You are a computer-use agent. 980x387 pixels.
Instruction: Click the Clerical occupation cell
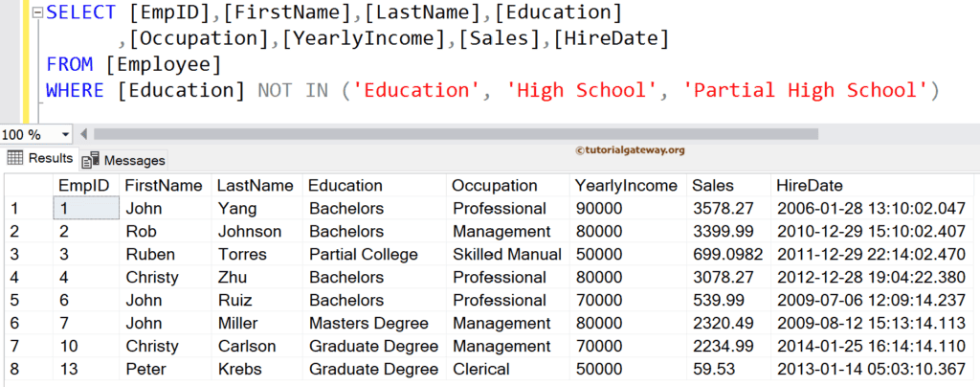coord(508,369)
